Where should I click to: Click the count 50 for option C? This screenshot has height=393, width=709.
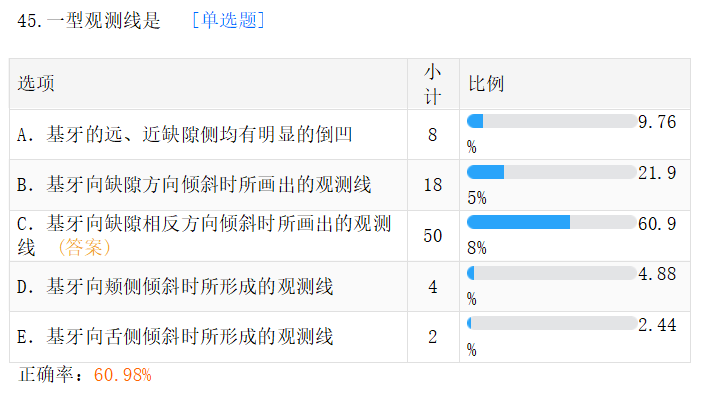pyautogui.click(x=433, y=236)
